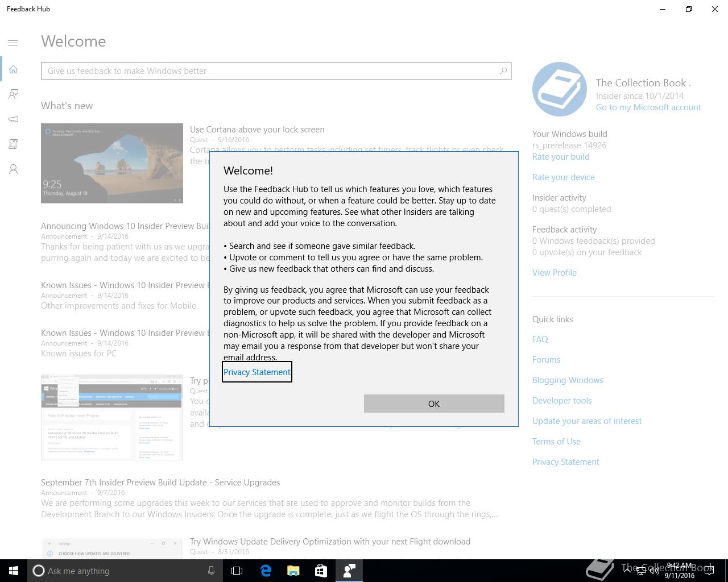Image resolution: width=728 pixels, height=582 pixels.
Task: Open the Windows Start button
Action: 14,571
